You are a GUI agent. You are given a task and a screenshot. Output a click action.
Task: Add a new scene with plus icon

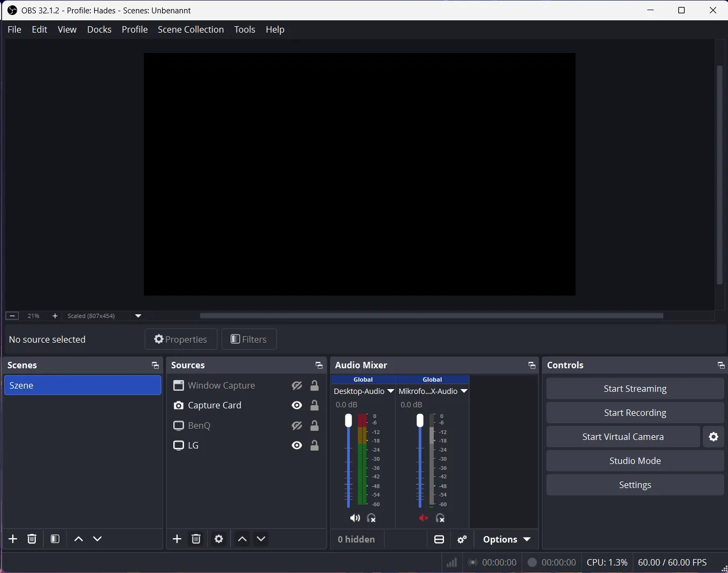tap(13, 539)
